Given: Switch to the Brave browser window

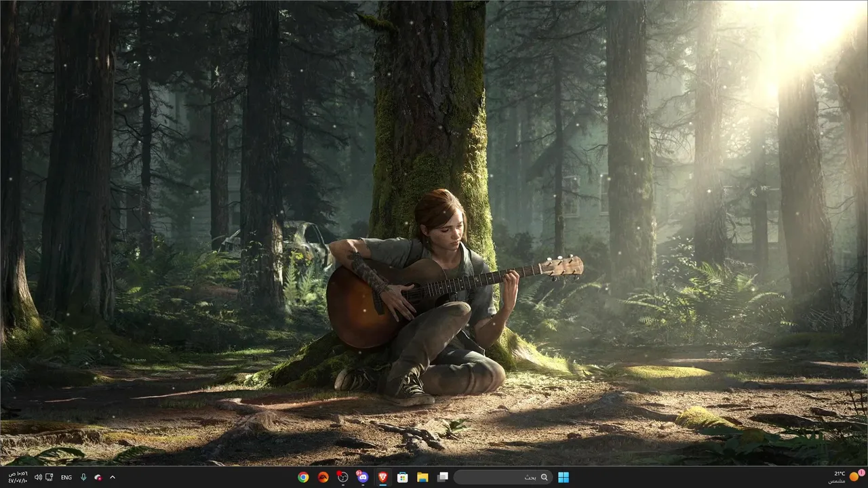Looking at the screenshot, I should pyautogui.click(x=382, y=477).
